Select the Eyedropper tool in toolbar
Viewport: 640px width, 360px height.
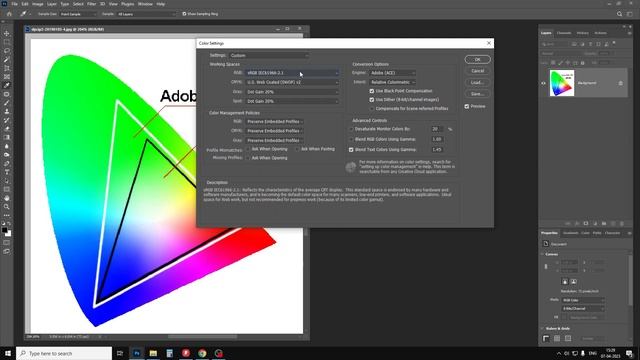(x=7, y=85)
